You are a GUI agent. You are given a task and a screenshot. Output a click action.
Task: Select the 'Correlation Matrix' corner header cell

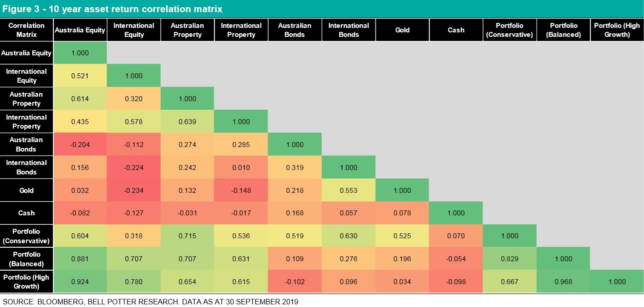(26, 30)
